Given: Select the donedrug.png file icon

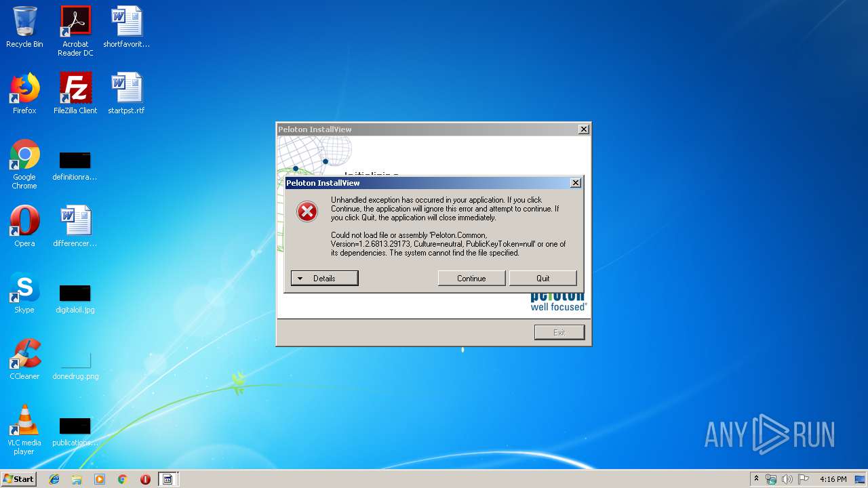Looking at the screenshot, I should 75,365.
